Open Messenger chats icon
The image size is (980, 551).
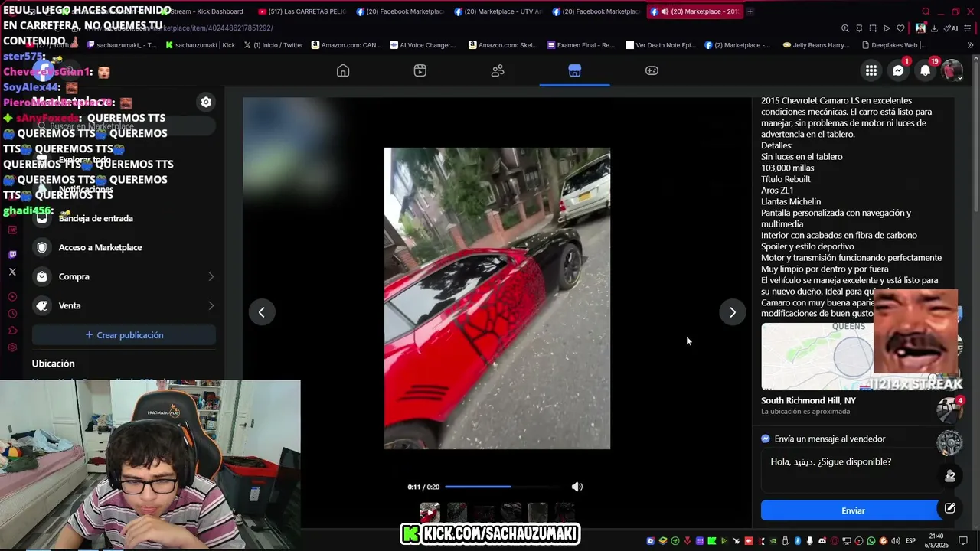(898, 70)
